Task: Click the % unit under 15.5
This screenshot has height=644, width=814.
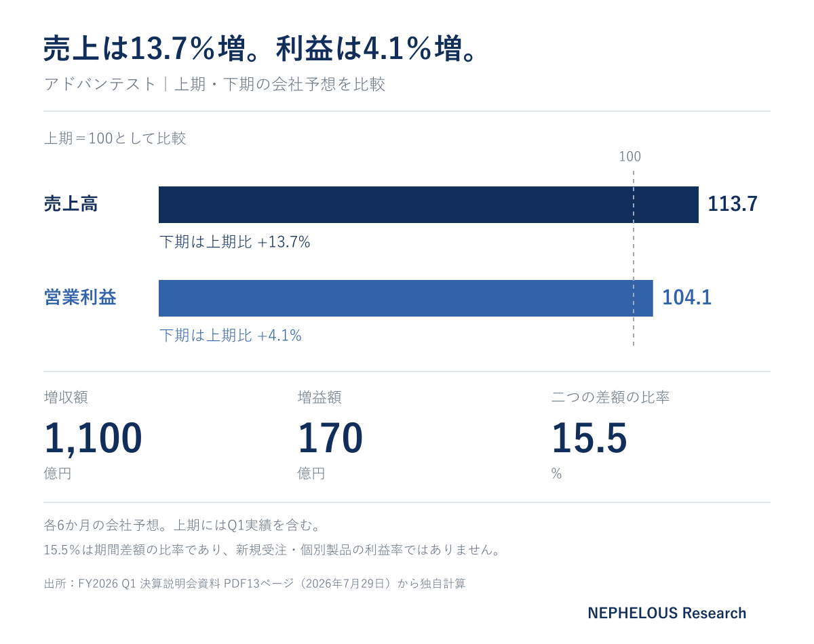Action: pyautogui.click(x=556, y=474)
